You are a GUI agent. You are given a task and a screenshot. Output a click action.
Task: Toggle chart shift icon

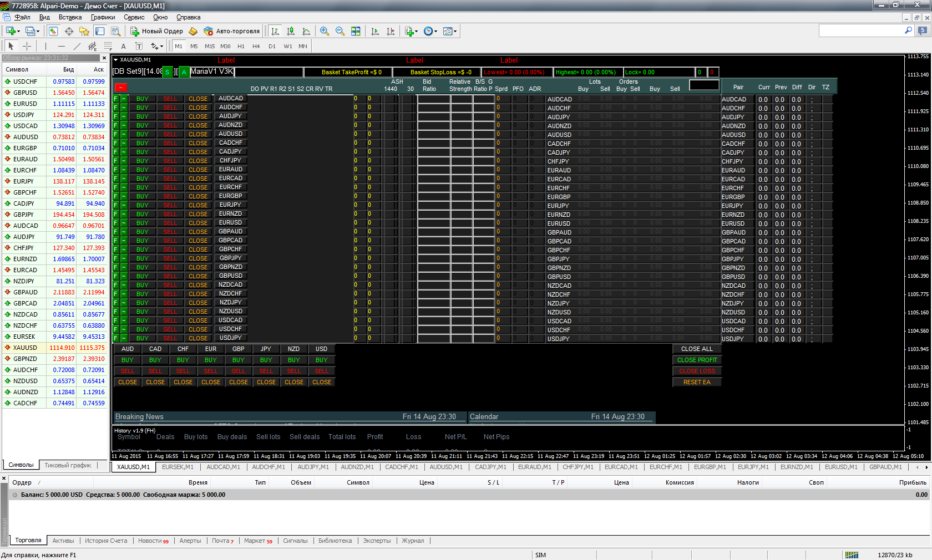click(x=391, y=31)
